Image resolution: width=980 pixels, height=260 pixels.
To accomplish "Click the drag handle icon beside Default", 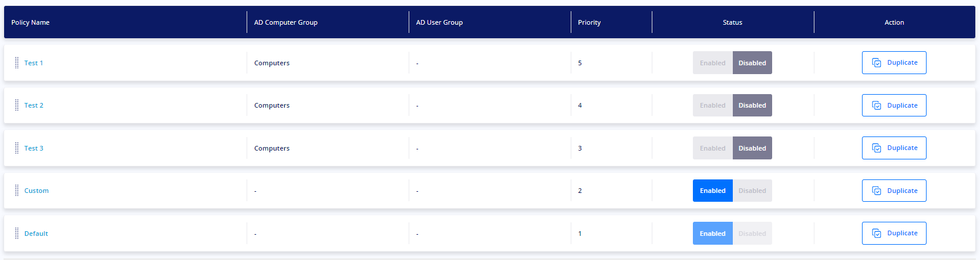I will click(16, 234).
